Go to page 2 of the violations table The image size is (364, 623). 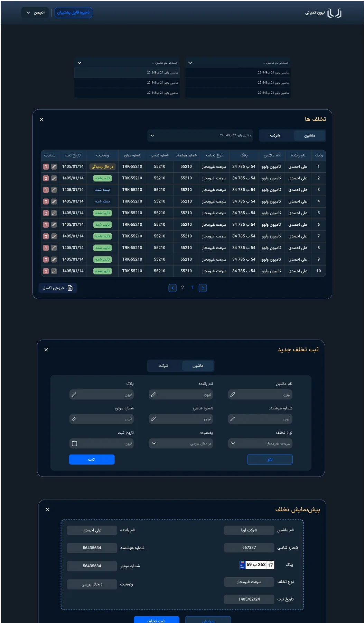[x=183, y=288]
